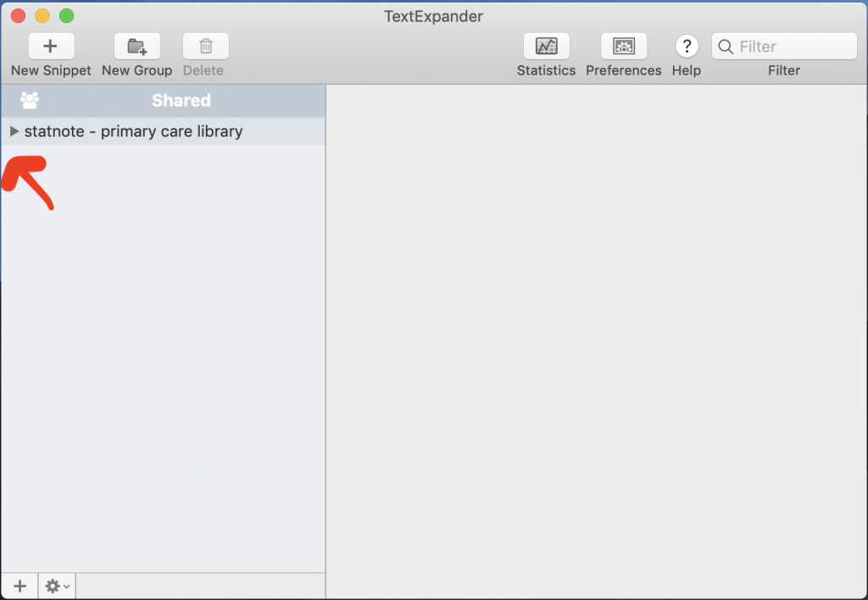The image size is (868, 600).
Task: Minimize the window with the yellow button
Action: pos(42,16)
